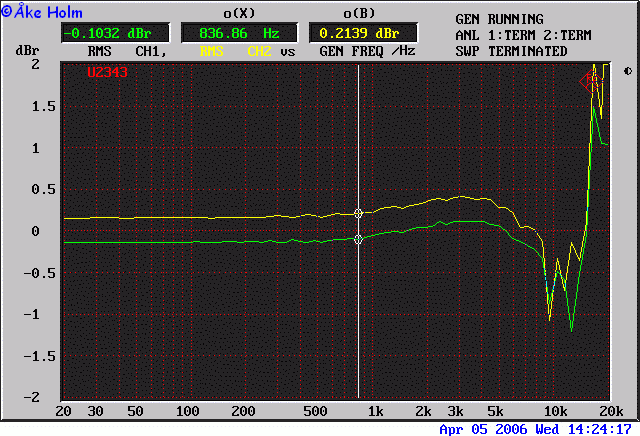Click the yellow RMS CH2 label
The width and height of the screenshot is (640, 436).
click(236, 51)
